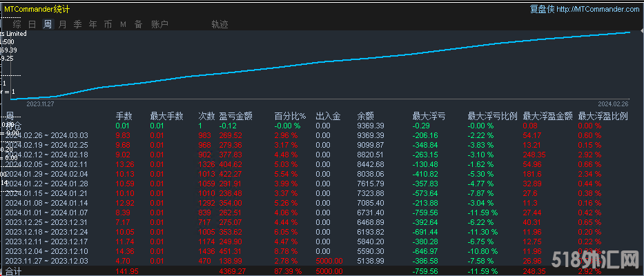
Task: Switch to the 账户 (account) tab
Action: tap(159, 24)
